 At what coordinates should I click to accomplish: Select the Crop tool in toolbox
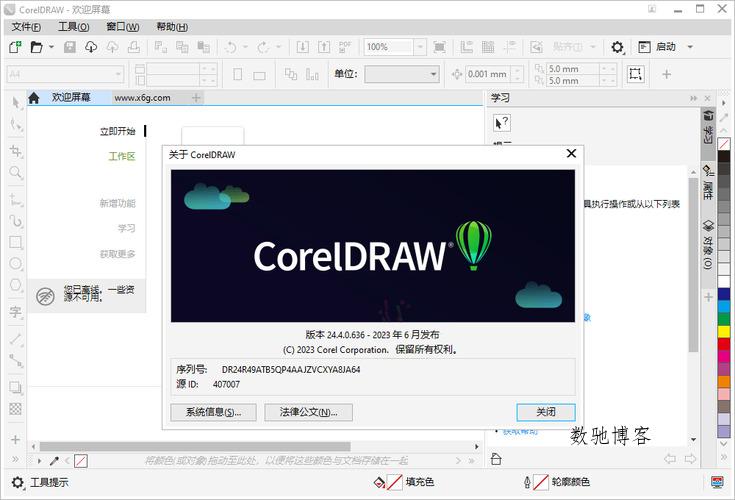point(16,151)
